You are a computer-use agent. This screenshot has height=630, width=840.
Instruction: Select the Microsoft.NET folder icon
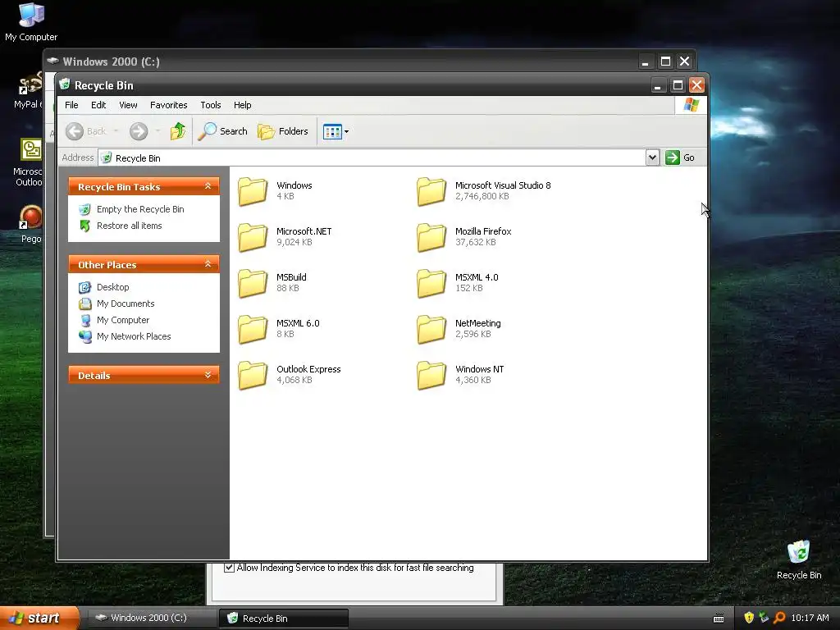point(253,237)
